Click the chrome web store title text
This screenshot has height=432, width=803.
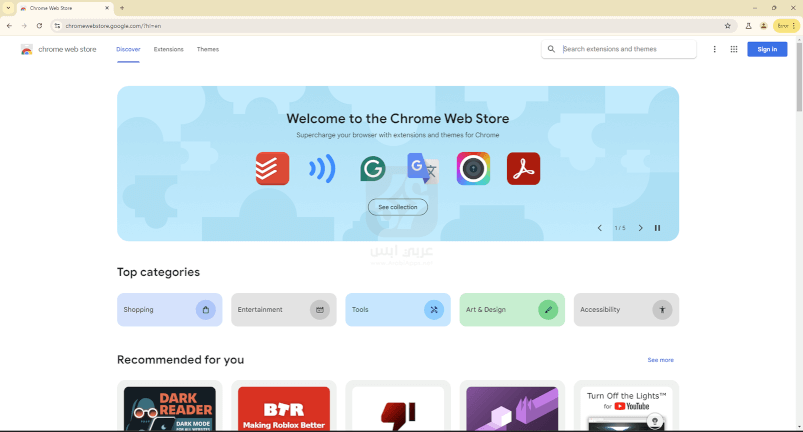pyautogui.click(x=67, y=50)
